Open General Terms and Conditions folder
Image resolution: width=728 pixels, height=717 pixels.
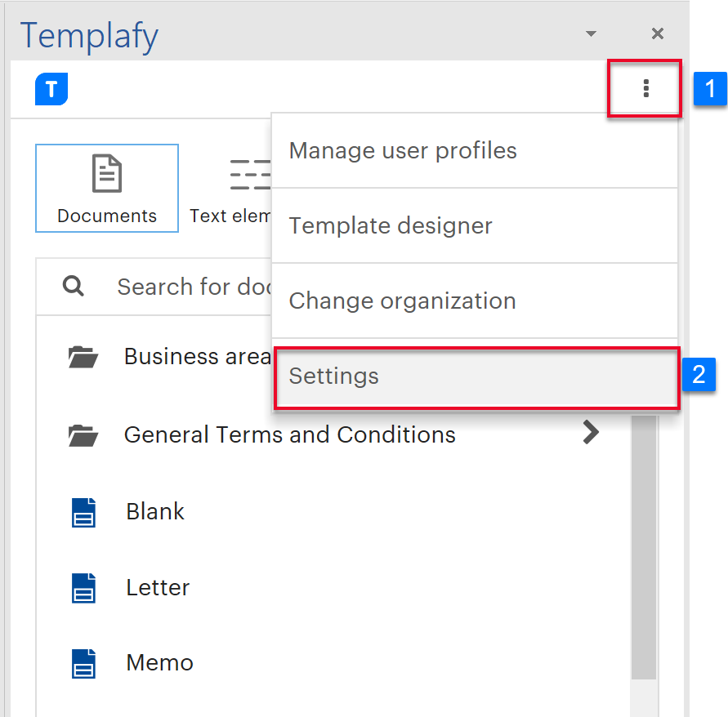(x=333, y=434)
